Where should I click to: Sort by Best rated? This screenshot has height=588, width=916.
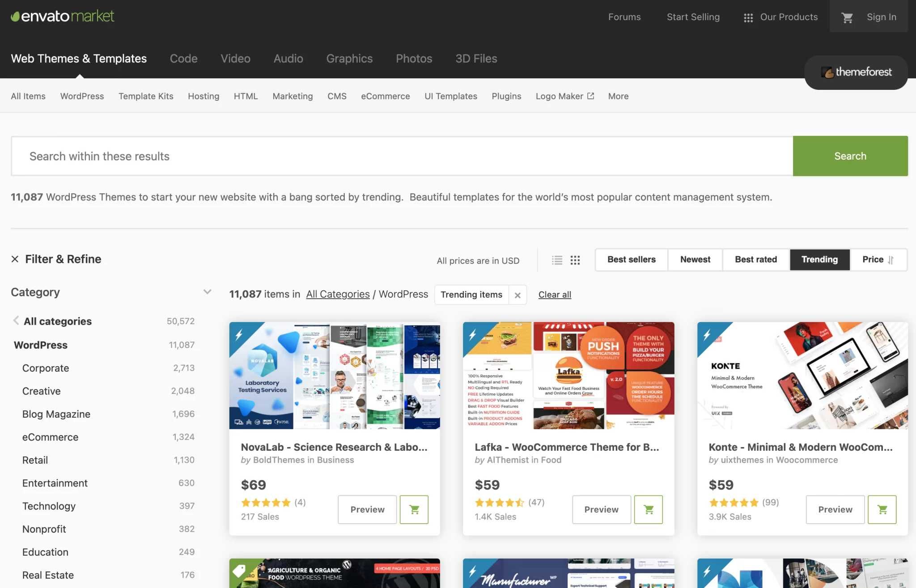756,260
